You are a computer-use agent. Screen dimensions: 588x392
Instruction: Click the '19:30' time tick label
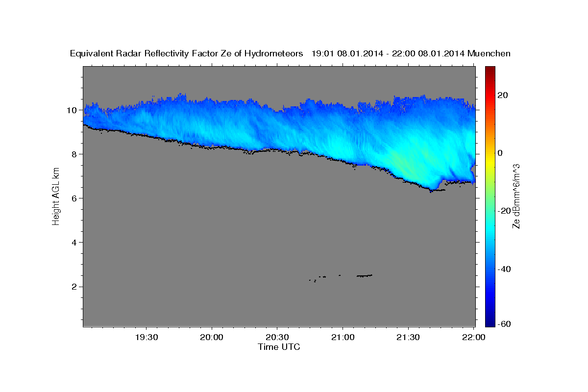(147, 337)
